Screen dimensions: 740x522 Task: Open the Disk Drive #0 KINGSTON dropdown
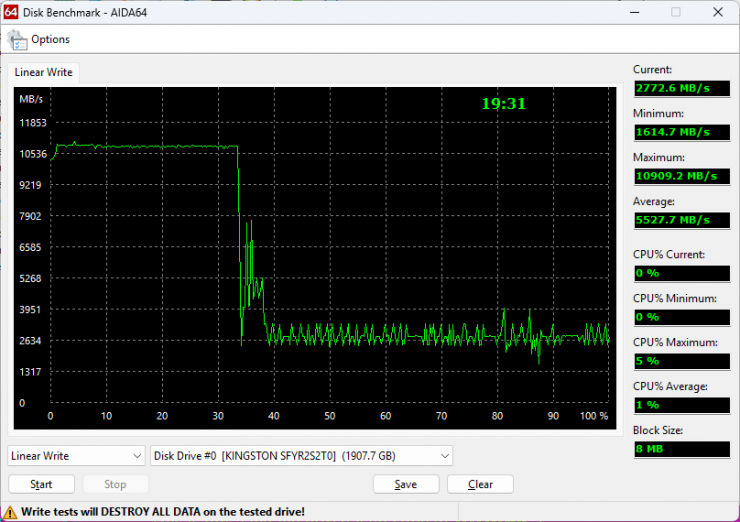coord(301,456)
